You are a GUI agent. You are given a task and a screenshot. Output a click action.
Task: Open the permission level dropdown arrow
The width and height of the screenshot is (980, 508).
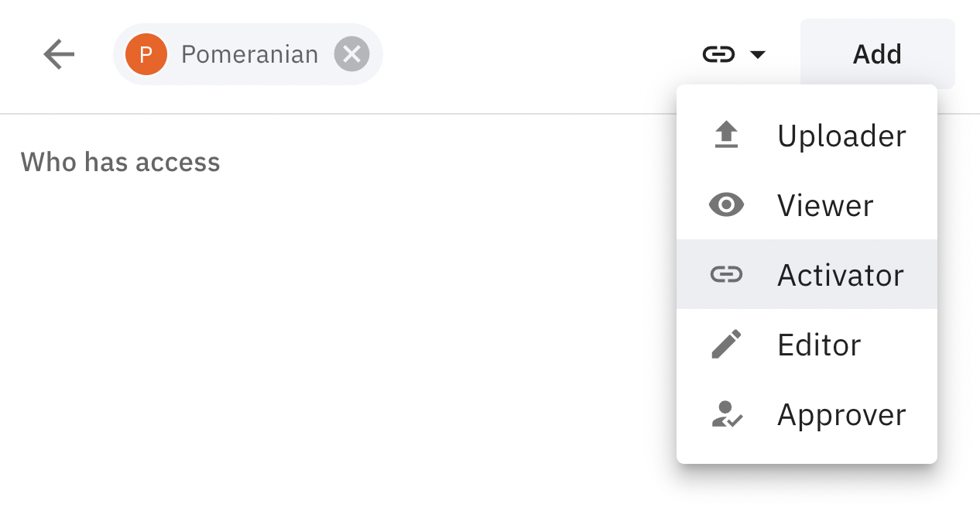click(759, 54)
